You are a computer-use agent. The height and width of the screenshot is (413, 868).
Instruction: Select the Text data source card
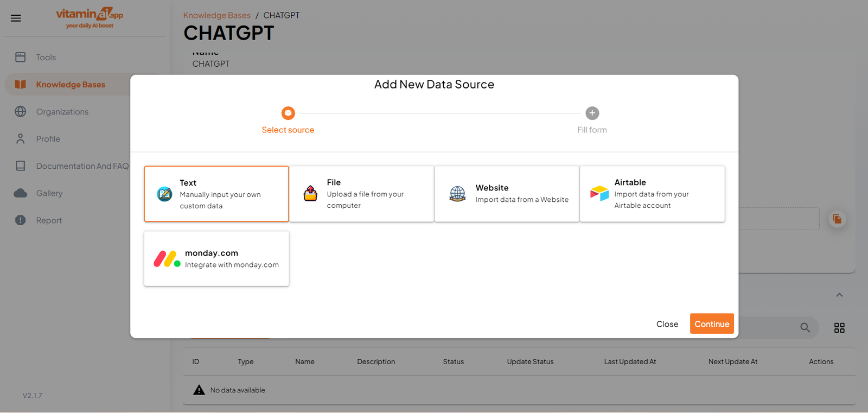tap(216, 194)
